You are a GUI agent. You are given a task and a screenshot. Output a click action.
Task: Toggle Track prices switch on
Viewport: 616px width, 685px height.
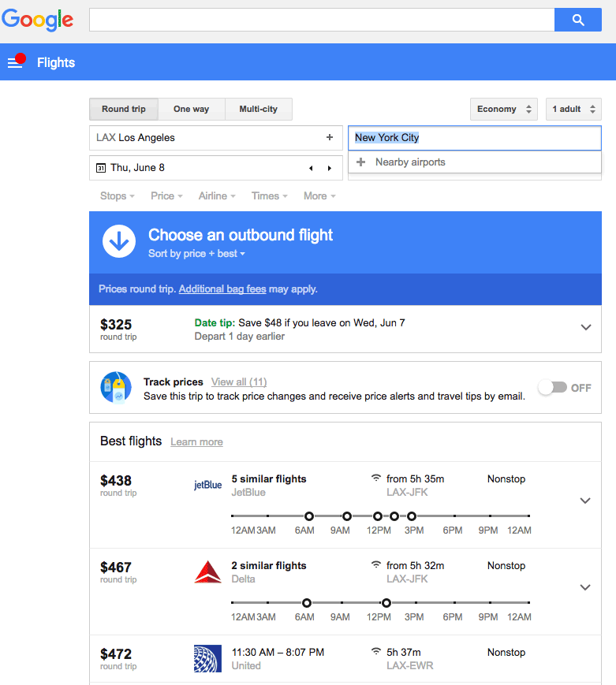click(x=551, y=388)
